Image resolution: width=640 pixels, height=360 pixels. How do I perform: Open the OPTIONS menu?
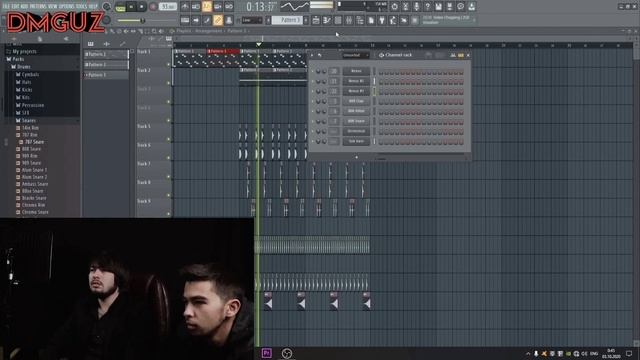(67, 6)
